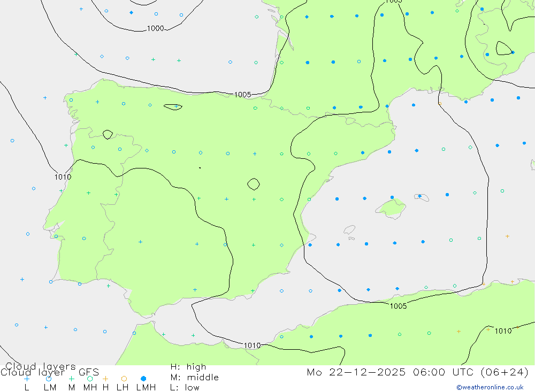The image size is (535, 392).
Task: Click the 'MH' legend label text
Action: click(x=90, y=388)
